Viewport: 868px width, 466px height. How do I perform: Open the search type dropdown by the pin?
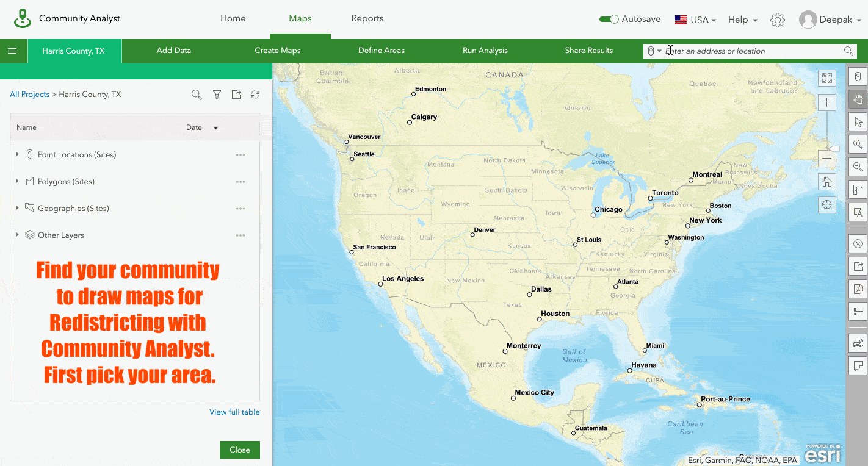(659, 51)
